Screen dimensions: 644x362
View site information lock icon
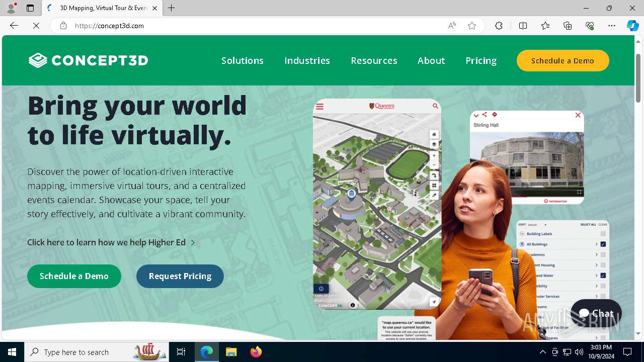[x=63, y=26]
